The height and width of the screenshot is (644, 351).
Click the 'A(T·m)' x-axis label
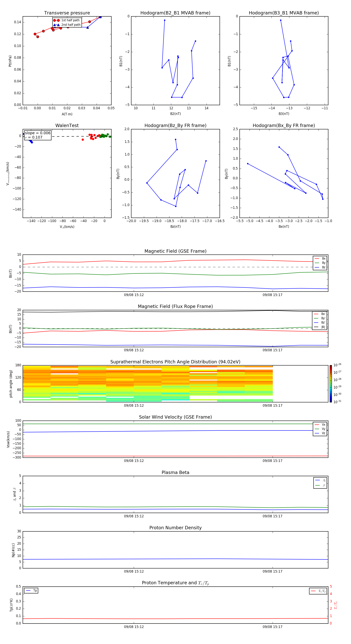pyautogui.click(x=67, y=114)
